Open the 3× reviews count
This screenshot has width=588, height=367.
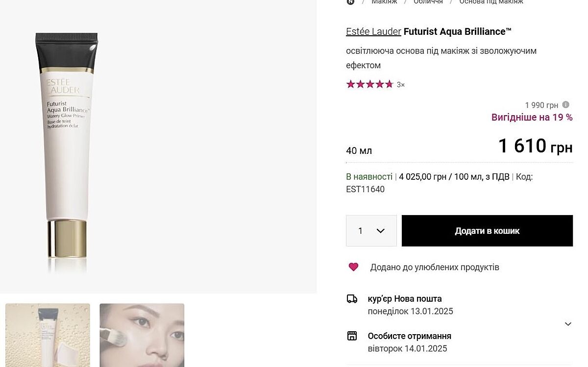tap(401, 85)
